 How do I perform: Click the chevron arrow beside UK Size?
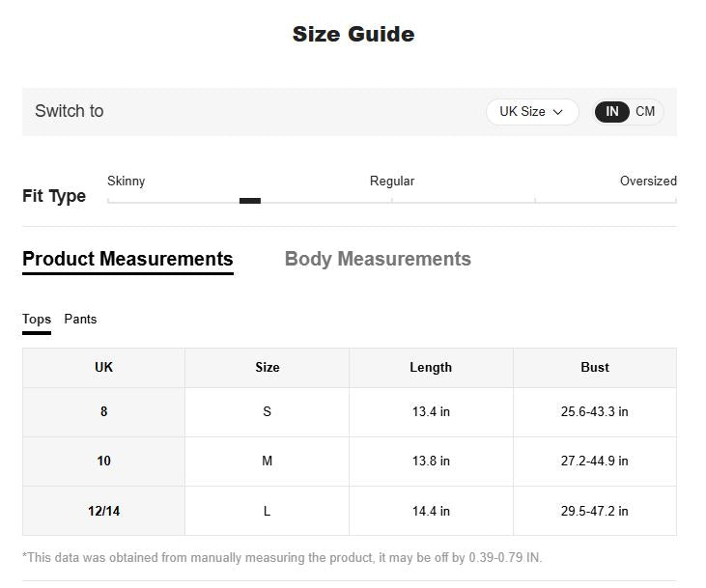(x=557, y=112)
